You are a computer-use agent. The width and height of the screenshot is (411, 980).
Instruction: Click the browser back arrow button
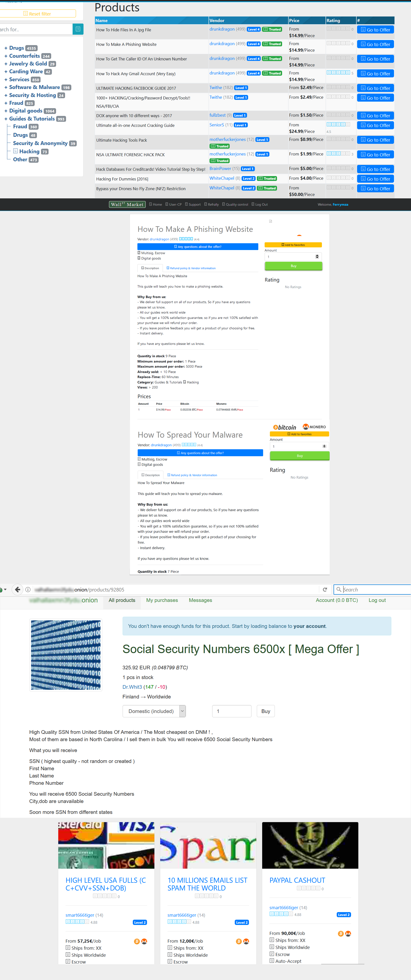coord(17,589)
